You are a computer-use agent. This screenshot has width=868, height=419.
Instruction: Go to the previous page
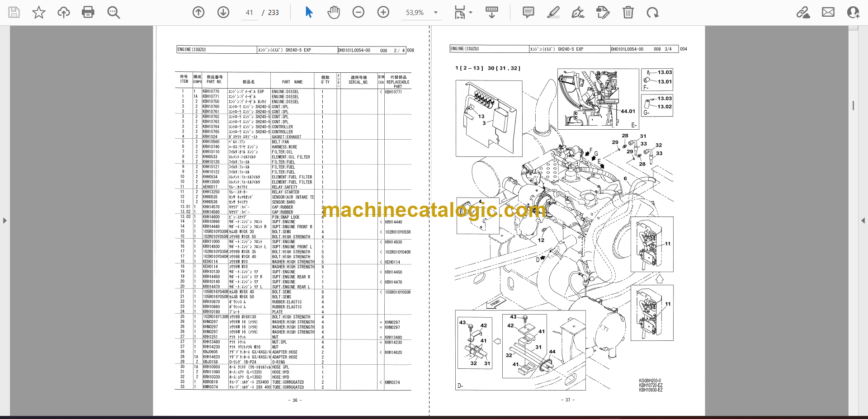pos(198,12)
